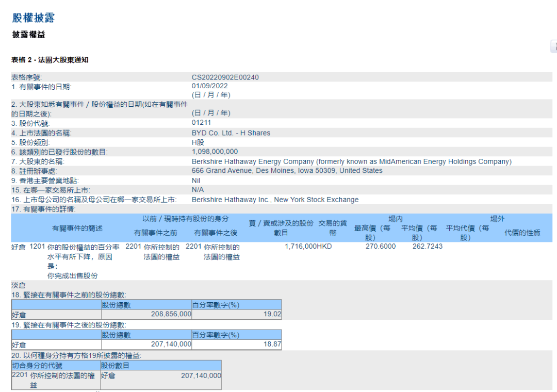Click the currency value HKD

pyautogui.click(x=324, y=246)
